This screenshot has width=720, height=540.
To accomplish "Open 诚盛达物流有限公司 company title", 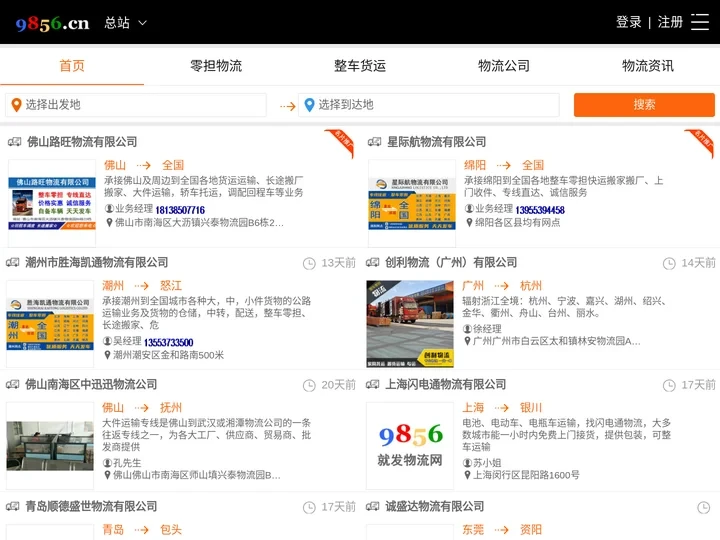I will 434,506.
